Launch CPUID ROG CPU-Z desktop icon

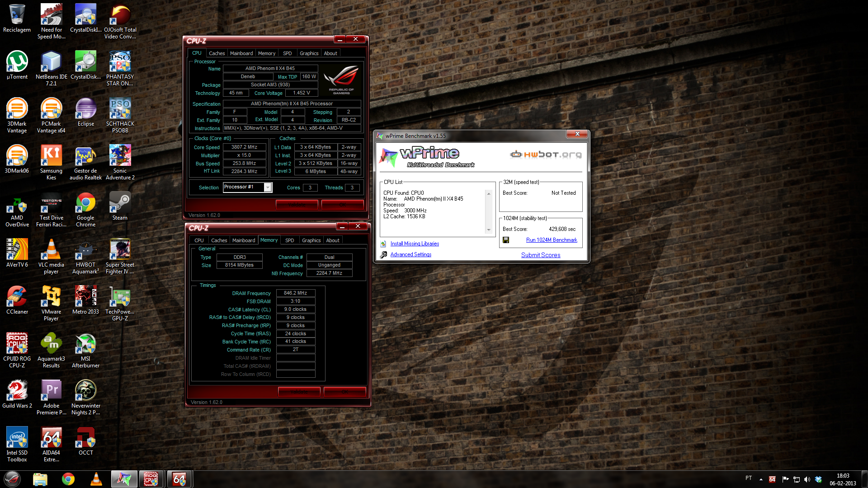coord(17,350)
